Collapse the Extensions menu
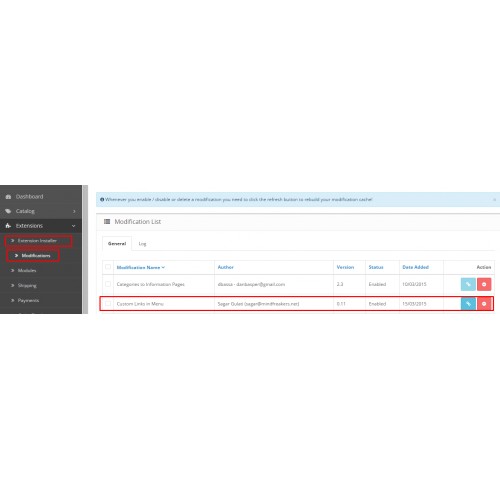Viewport: 500px width, 500px height. pos(74,226)
